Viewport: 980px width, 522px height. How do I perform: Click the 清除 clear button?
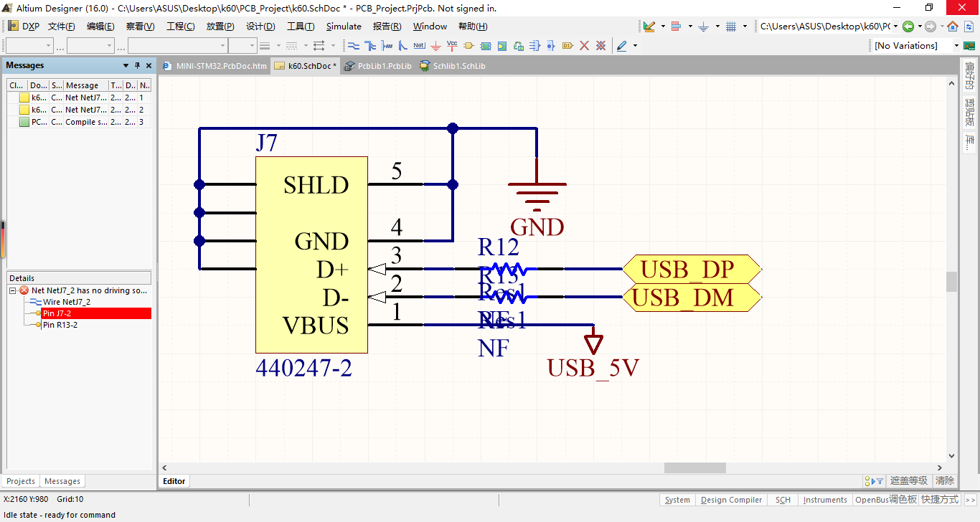(945, 480)
